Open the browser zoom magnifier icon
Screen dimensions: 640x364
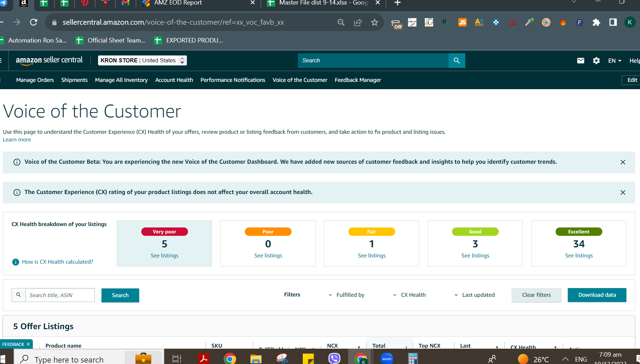341,22
